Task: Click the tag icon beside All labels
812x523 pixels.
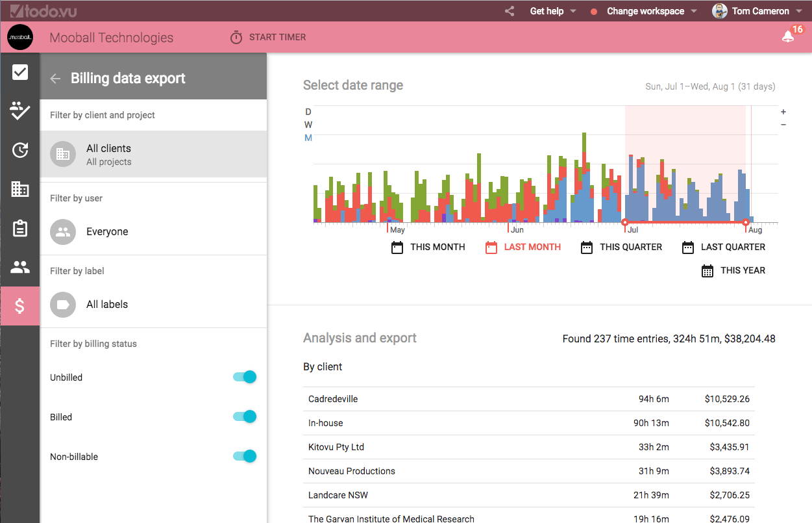Action: tap(63, 305)
